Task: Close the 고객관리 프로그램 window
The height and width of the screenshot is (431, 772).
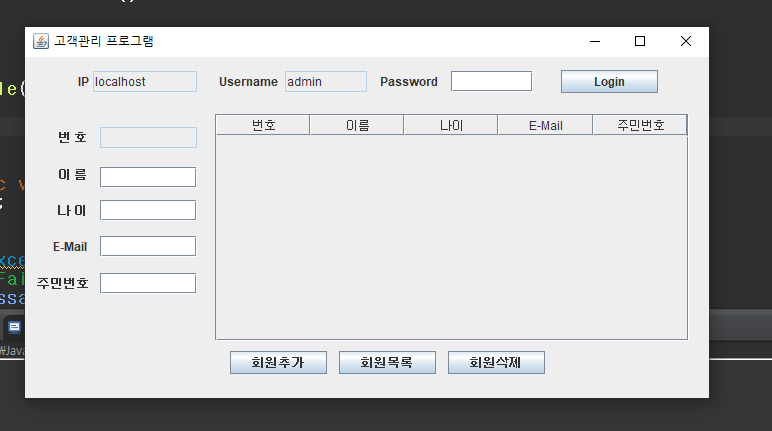Action: 686,41
